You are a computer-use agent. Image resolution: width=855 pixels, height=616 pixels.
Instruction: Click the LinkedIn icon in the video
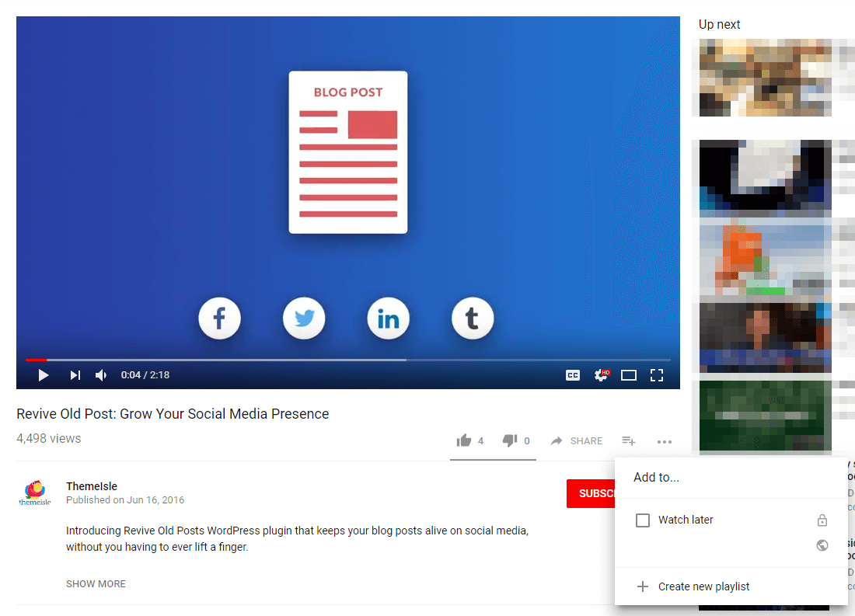[x=388, y=318]
